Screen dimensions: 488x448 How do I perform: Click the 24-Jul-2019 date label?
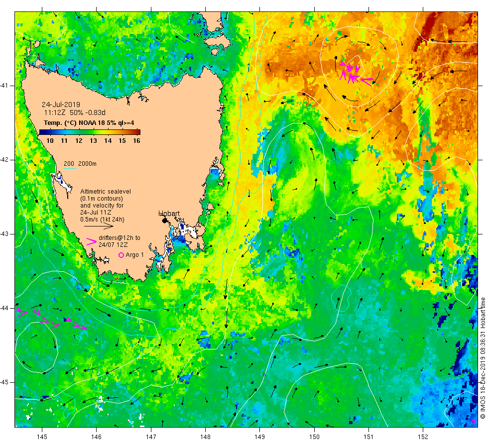tap(61, 105)
